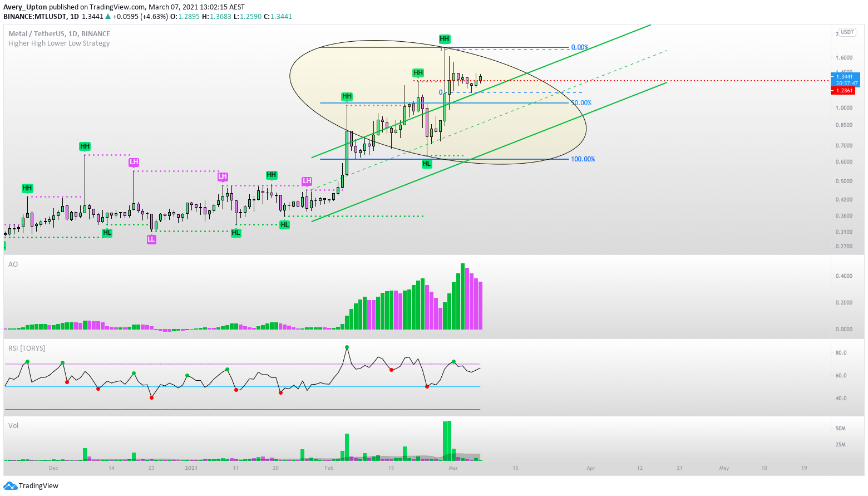Open the USDT currency selector
868x496 pixels.
tap(847, 32)
